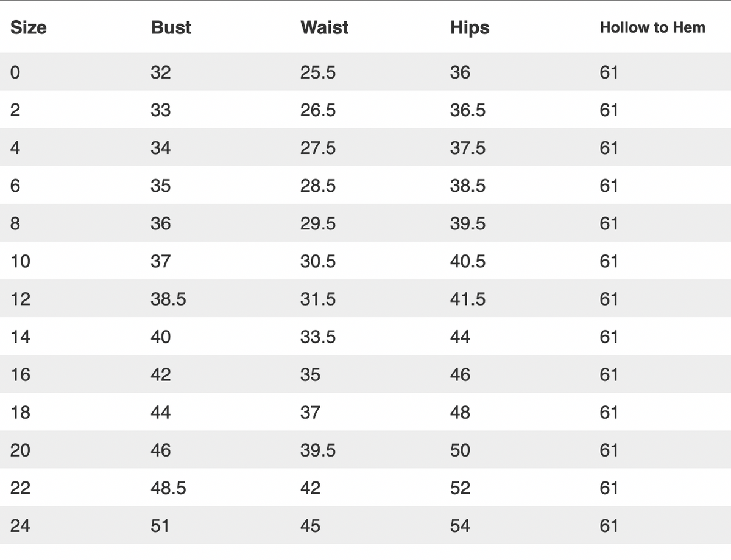
Task: Select the size 0 row label
Action: (15, 72)
